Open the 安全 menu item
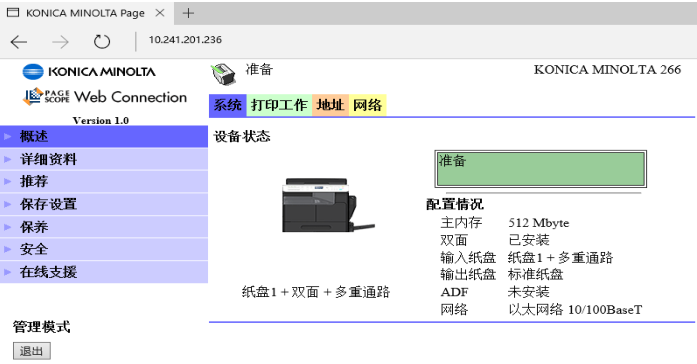697x364 pixels. 104,249
